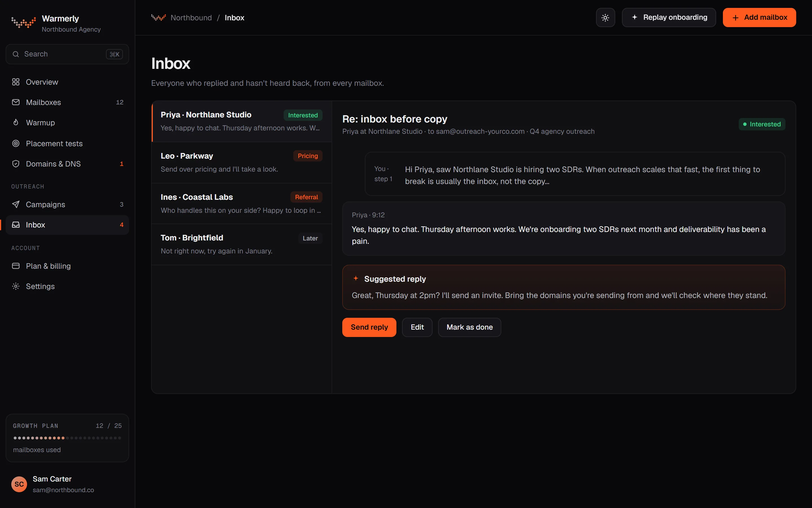Viewport: 812px width, 508px height.
Task: Click the Warmup flame icon
Action: click(16, 123)
